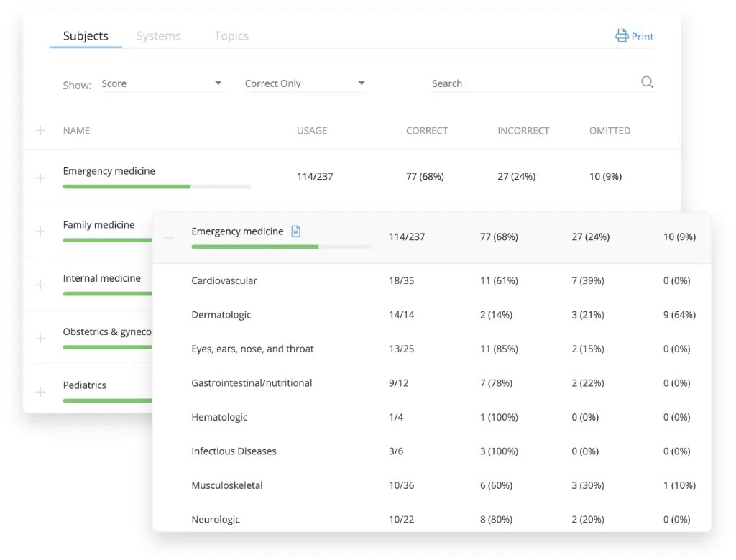Select the Subjects tab

point(86,36)
